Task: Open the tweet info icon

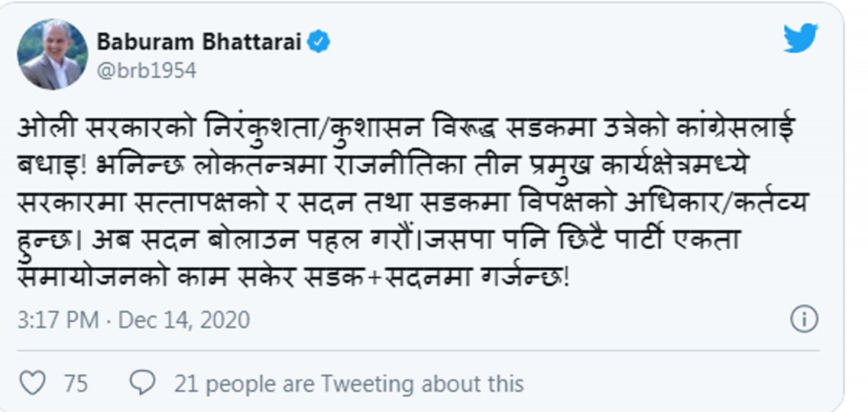Action: [804, 319]
